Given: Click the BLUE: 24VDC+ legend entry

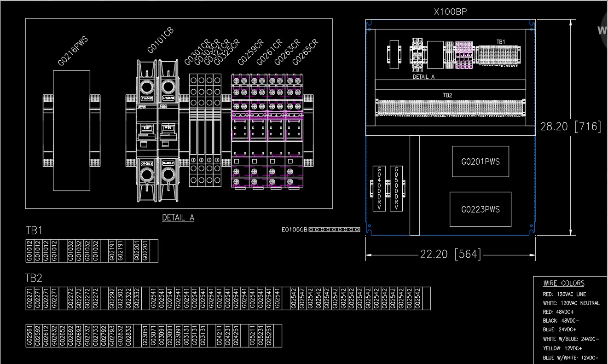Looking at the screenshot, I should click(x=560, y=329).
